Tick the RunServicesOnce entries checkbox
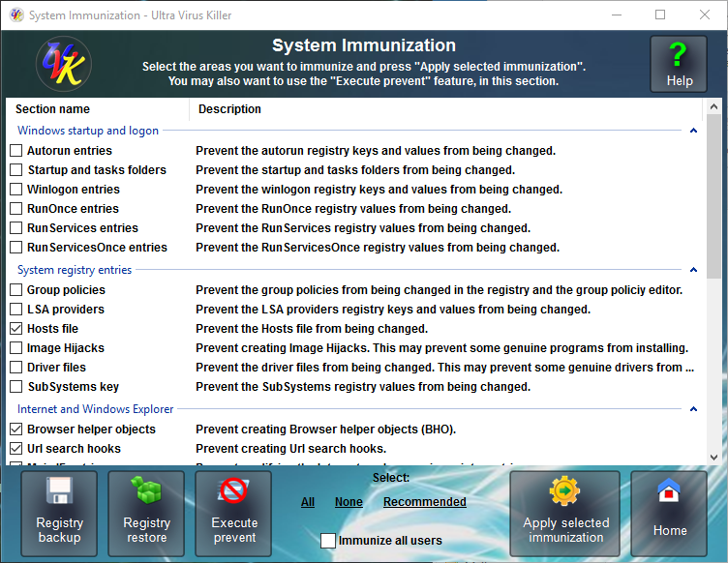This screenshot has height=563, width=728. point(16,248)
